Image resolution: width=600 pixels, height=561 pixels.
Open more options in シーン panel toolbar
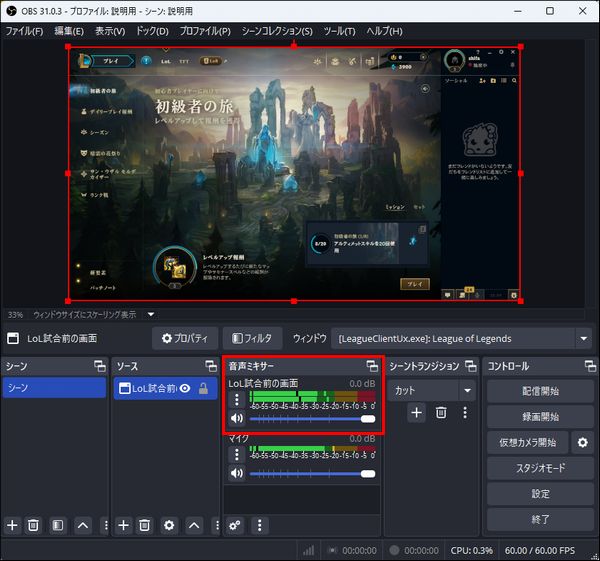(x=106, y=525)
